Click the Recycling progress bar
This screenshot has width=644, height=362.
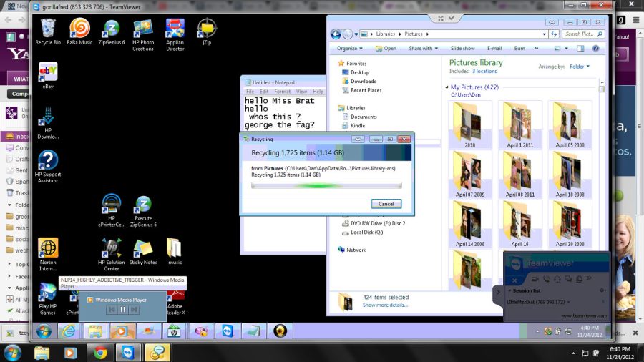[326, 185]
